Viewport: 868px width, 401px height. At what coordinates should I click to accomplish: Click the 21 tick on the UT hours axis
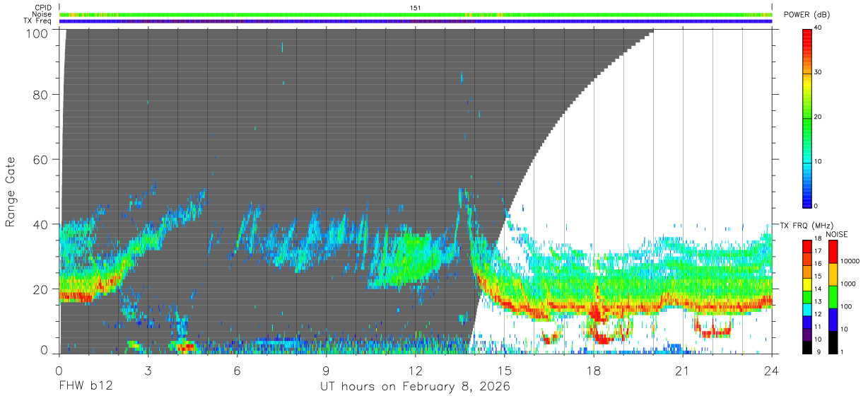coord(683,370)
